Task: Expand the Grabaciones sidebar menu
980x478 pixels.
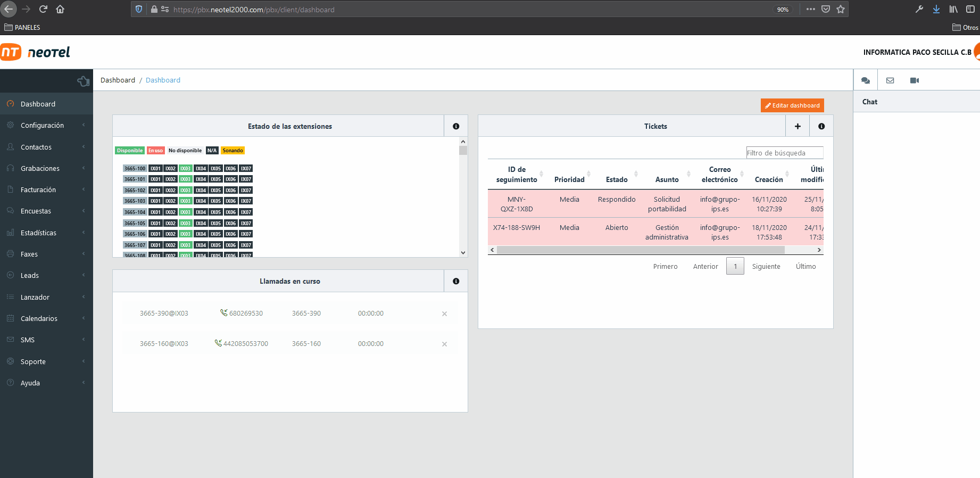Action: coord(40,168)
